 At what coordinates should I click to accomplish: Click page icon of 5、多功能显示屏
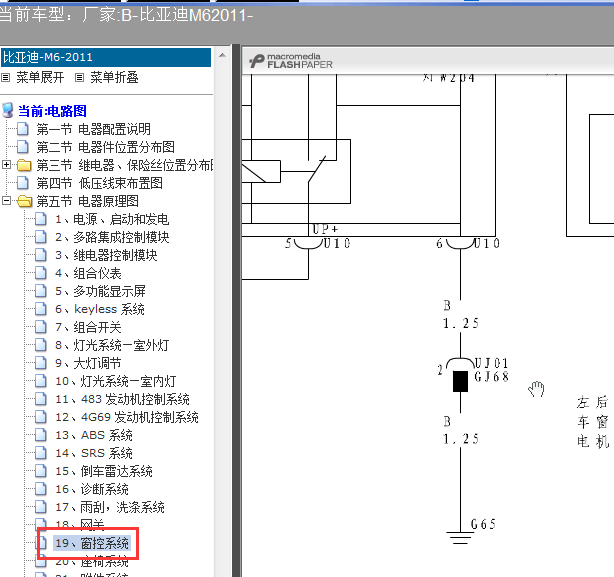point(41,291)
